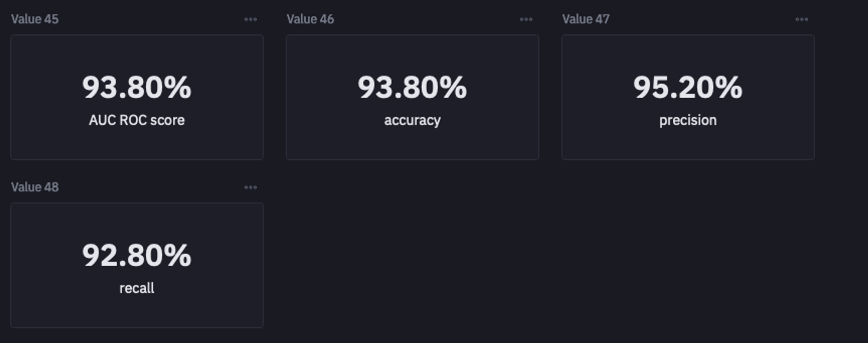Click the precision label text

tap(688, 120)
